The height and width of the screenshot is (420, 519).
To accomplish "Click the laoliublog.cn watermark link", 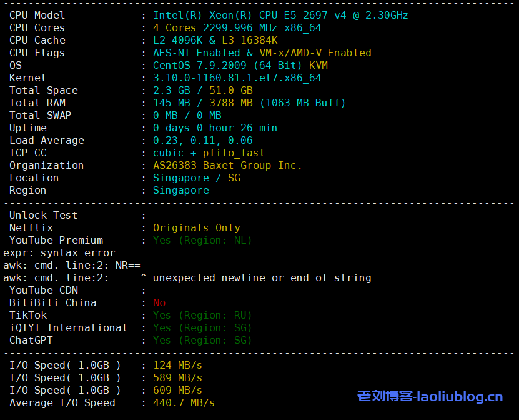I will (x=430, y=396).
